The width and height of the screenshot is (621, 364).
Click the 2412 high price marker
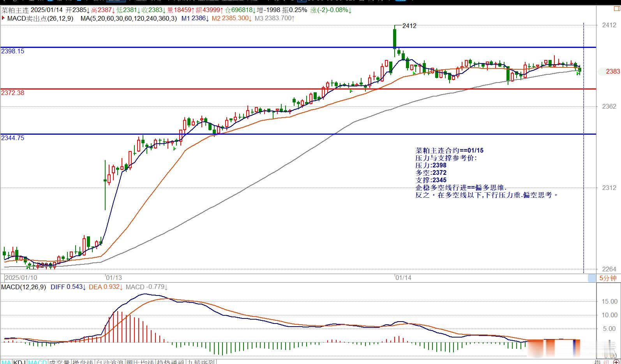click(x=409, y=26)
